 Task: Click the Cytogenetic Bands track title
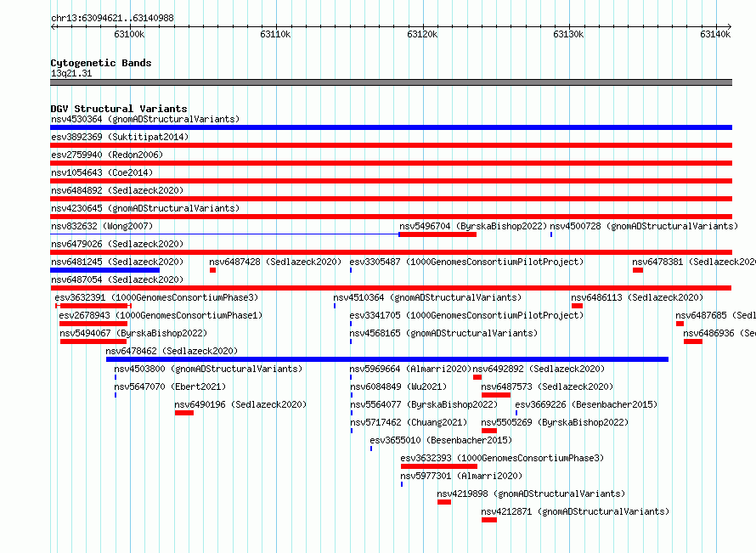coord(101,63)
